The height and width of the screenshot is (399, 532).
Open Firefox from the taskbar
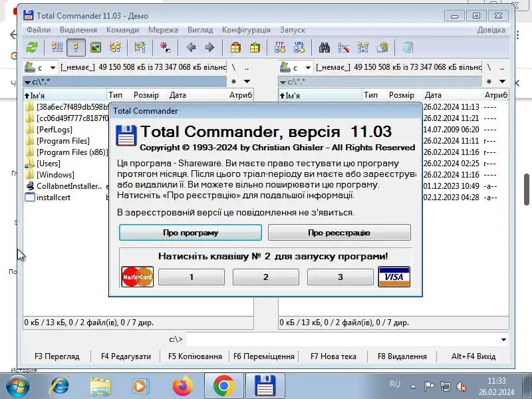click(182, 386)
